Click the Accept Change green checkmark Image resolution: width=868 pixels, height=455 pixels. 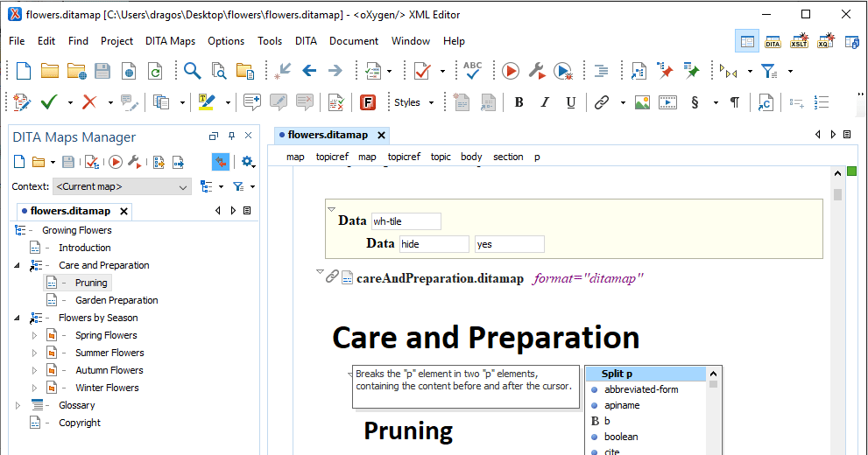click(49, 102)
